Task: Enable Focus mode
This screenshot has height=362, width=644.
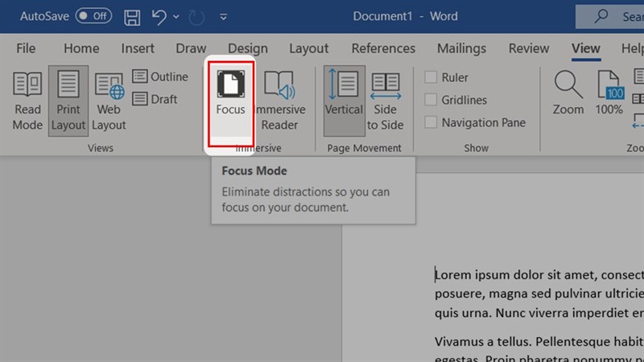Action: [x=230, y=101]
